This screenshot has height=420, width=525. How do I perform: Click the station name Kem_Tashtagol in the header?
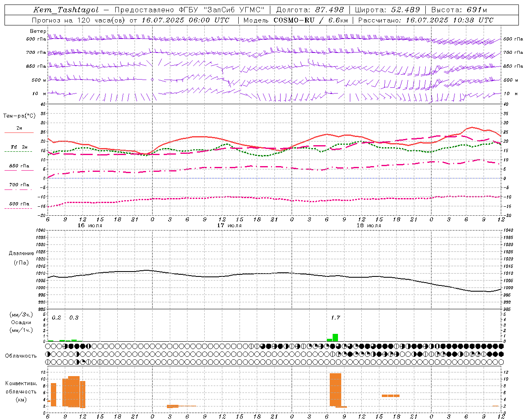click(66, 10)
